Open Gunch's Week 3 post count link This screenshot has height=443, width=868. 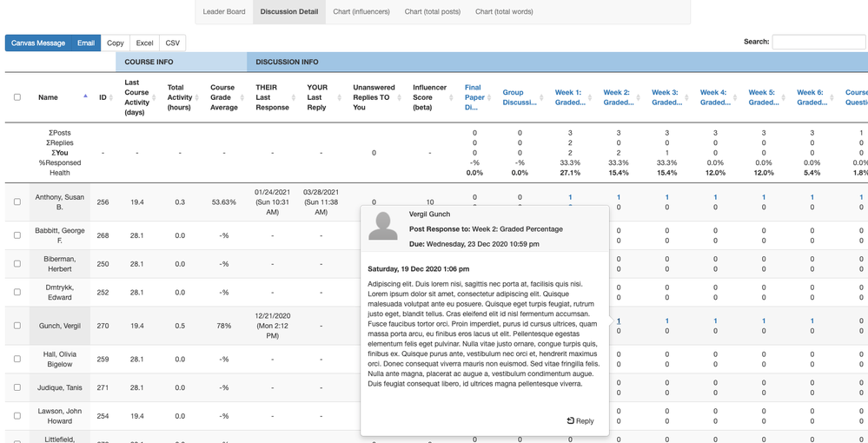[666, 321]
